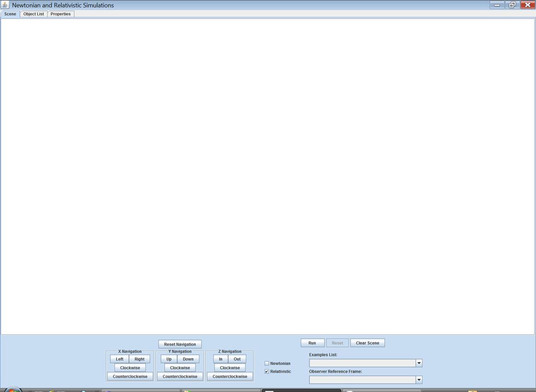Open the Properties tab
The width and height of the screenshot is (536, 392).
coord(60,14)
